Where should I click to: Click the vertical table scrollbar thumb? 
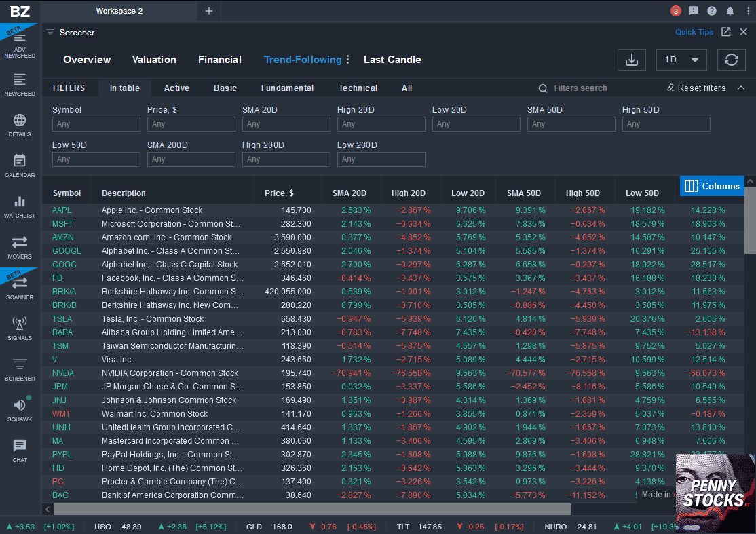click(x=750, y=221)
